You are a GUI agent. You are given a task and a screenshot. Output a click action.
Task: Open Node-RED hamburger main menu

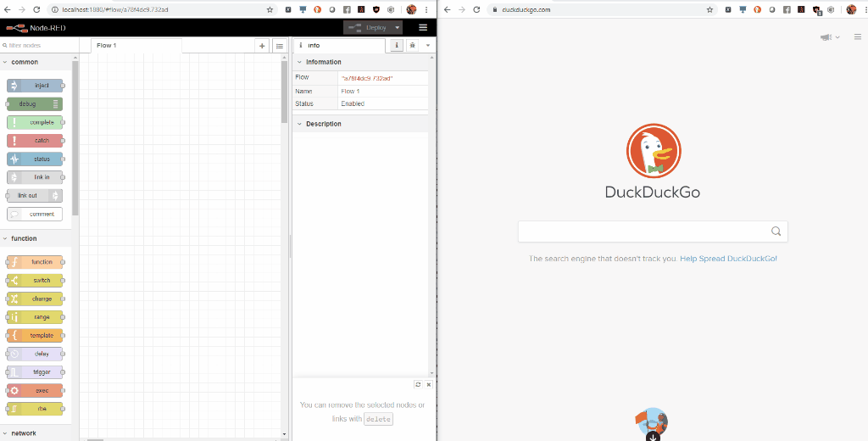coord(423,28)
